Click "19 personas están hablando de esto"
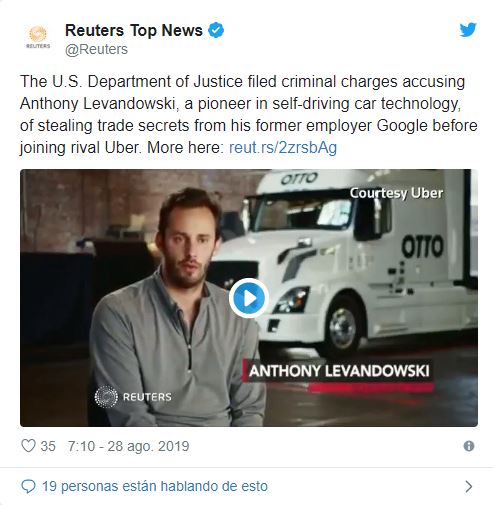493x505 pixels. point(155,486)
